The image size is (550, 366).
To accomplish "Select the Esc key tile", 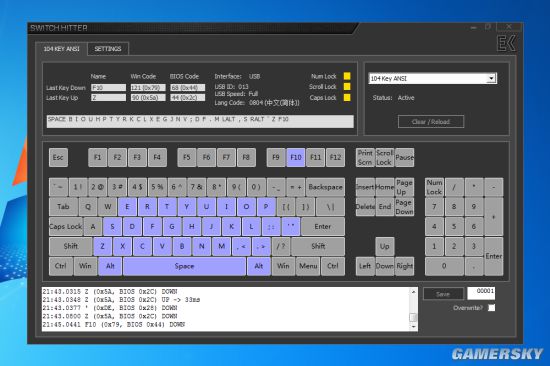I will 58,157.
